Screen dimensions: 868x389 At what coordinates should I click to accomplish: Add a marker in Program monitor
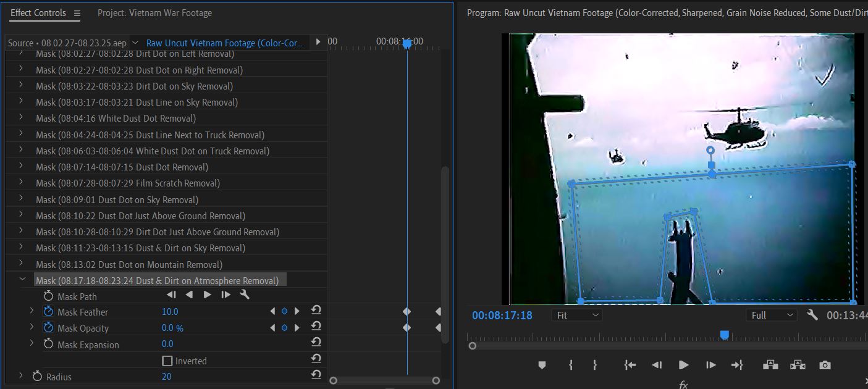pyautogui.click(x=542, y=365)
